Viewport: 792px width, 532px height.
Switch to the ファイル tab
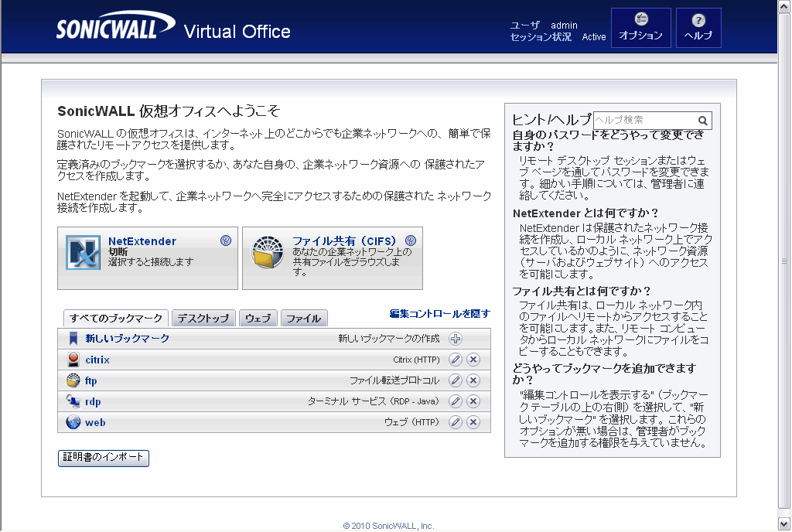303,319
